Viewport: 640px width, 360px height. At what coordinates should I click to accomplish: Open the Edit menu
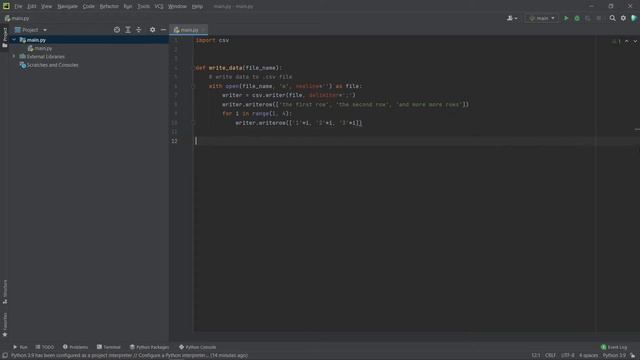tap(32, 7)
